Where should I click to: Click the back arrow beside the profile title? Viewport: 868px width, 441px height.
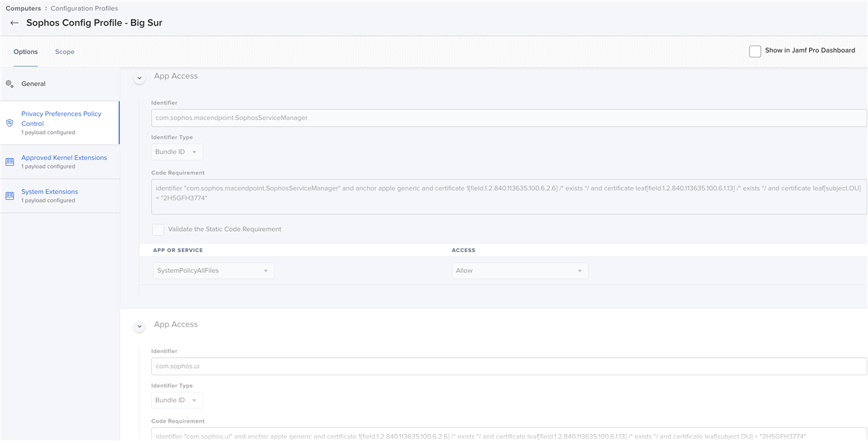tap(14, 23)
